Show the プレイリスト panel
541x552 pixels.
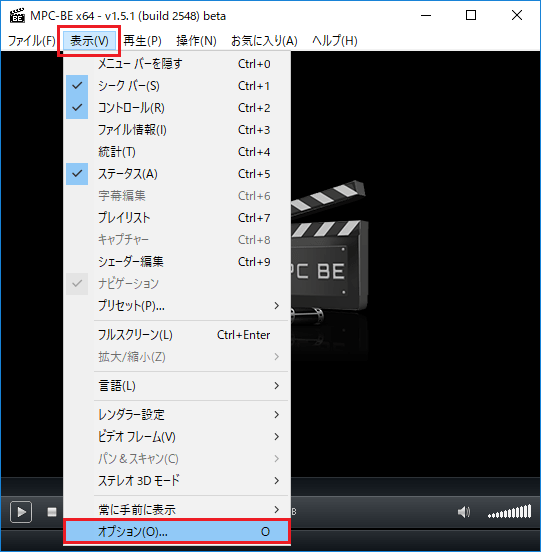click(x=177, y=218)
